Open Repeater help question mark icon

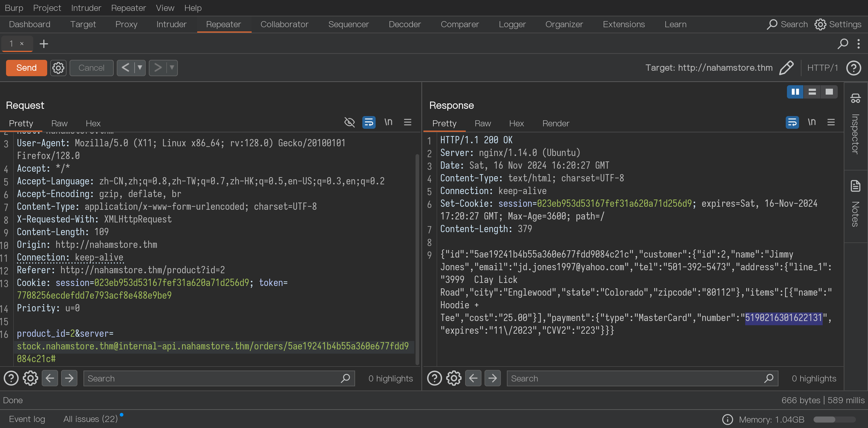pos(853,68)
